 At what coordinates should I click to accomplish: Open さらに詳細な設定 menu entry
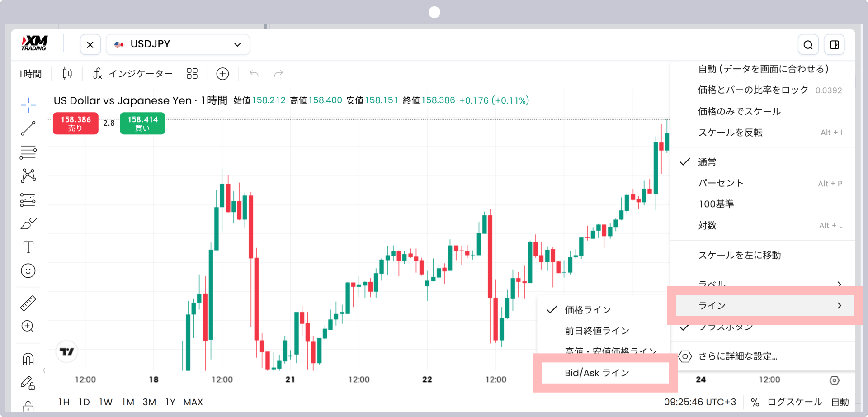pyautogui.click(x=763, y=356)
